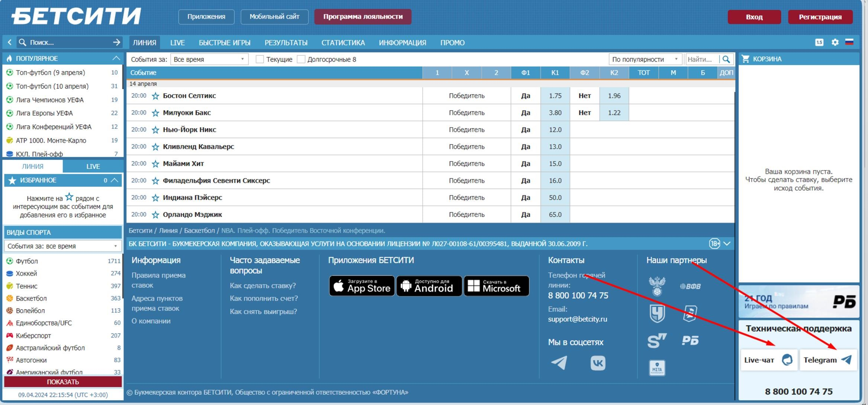Click the Russian Football Union emblem
Image resolution: width=868 pixels, height=405 pixels.
point(657,286)
